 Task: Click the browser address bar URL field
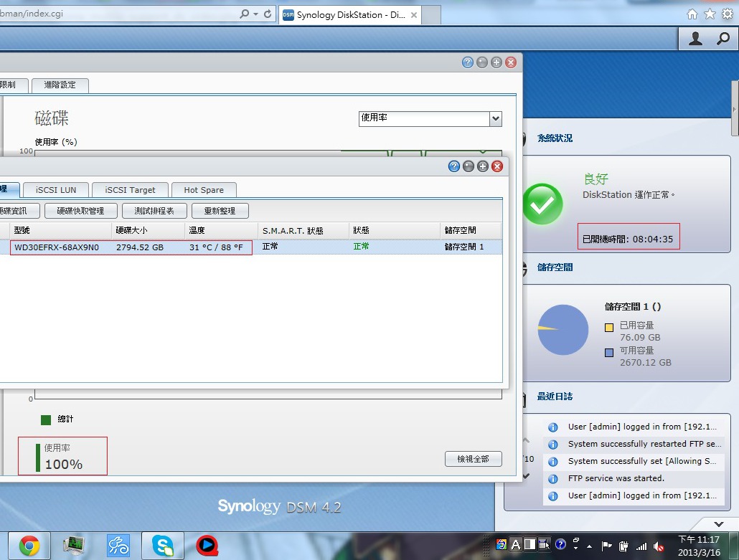click(118, 14)
